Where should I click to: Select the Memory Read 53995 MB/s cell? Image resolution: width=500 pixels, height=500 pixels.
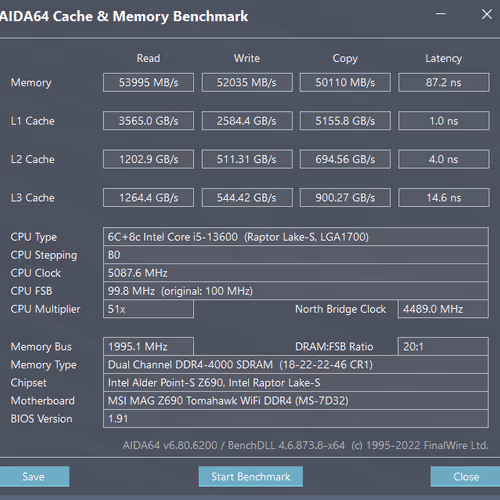point(148,82)
